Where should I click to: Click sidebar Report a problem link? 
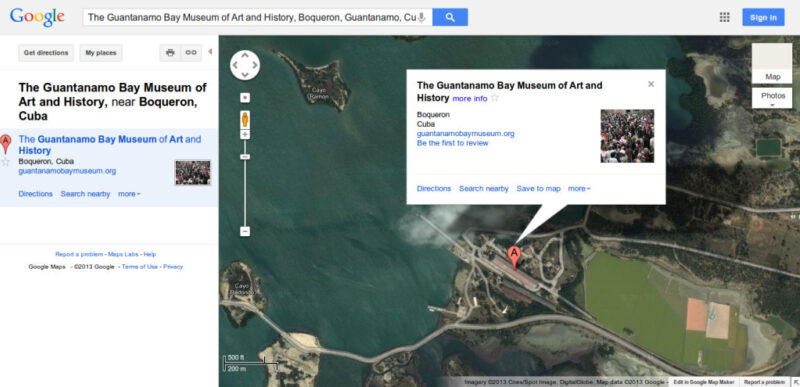click(79, 254)
